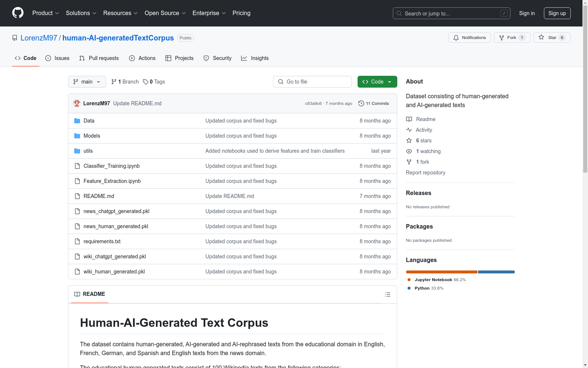
Task: Click the bell icon in Notifications
Action: (x=456, y=38)
